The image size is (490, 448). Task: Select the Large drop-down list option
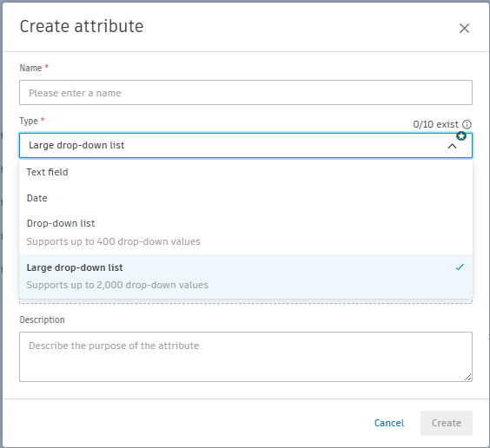(x=246, y=276)
